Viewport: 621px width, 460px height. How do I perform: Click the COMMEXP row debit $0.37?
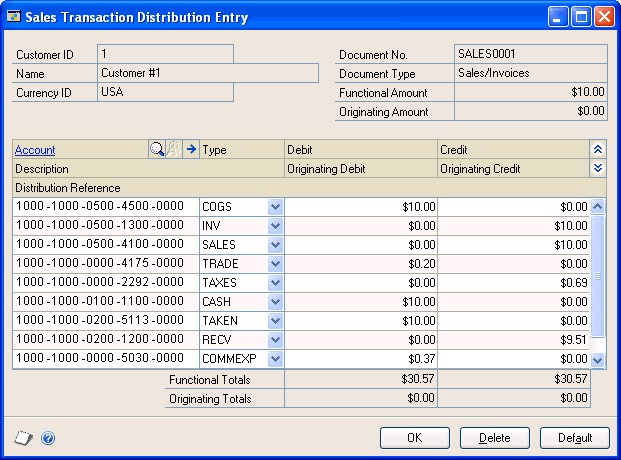tap(361, 359)
